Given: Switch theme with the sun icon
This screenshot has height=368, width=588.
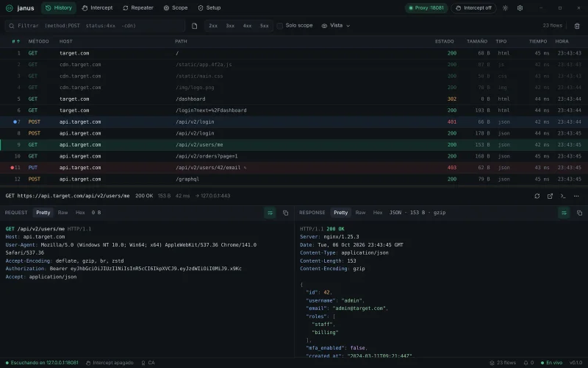Looking at the screenshot, I should pyautogui.click(x=505, y=8).
